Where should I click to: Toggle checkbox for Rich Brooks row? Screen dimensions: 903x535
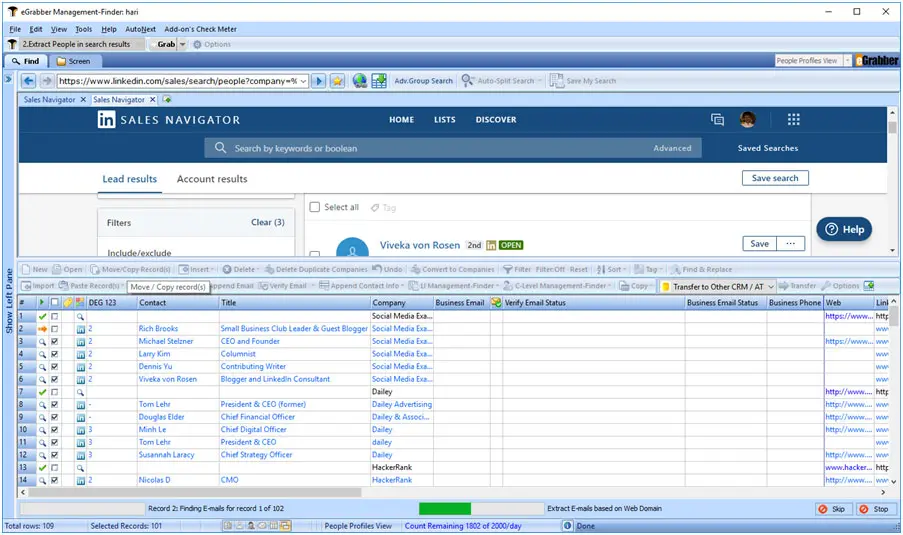(x=54, y=329)
